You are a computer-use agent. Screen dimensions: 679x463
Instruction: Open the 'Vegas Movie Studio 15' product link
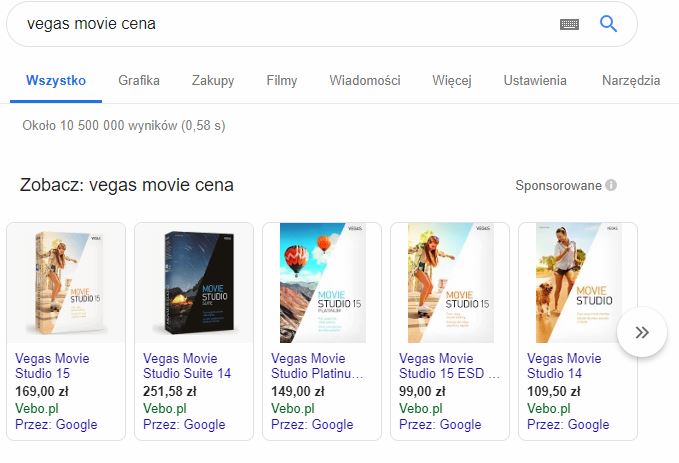point(52,366)
